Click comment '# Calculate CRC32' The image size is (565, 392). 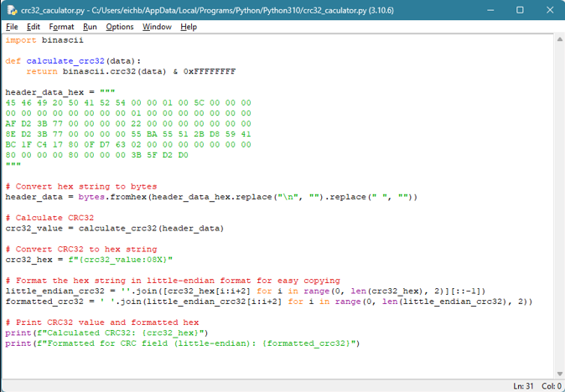(x=49, y=218)
